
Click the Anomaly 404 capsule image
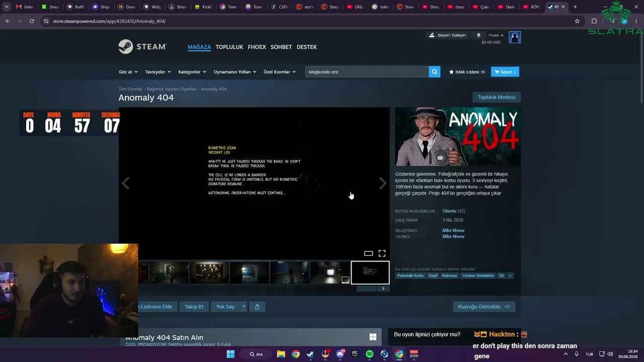pos(458,137)
